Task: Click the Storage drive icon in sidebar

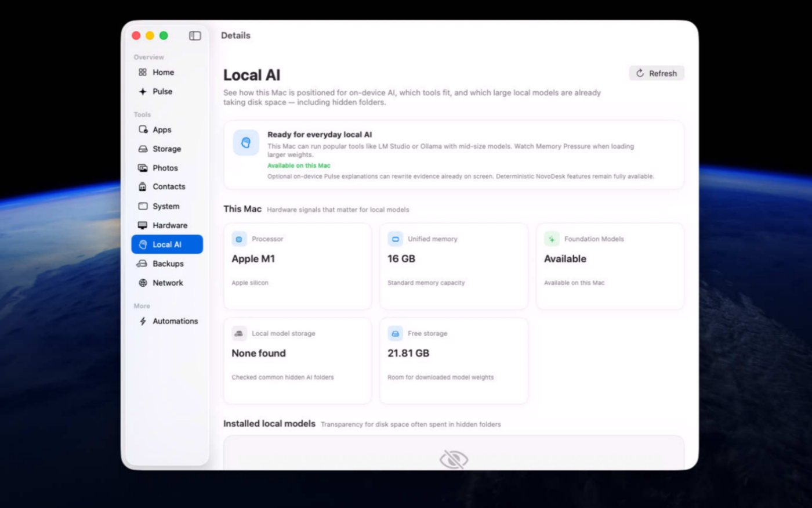Action: (143, 149)
